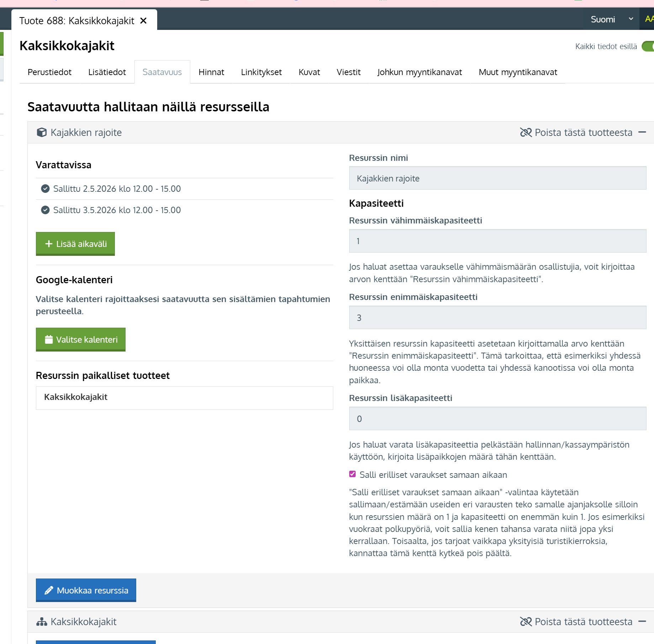Viewport: 654px width, 644px height.
Task: Click the Resurssin vähimmäiskapasiteetti field
Action: (x=498, y=241)
